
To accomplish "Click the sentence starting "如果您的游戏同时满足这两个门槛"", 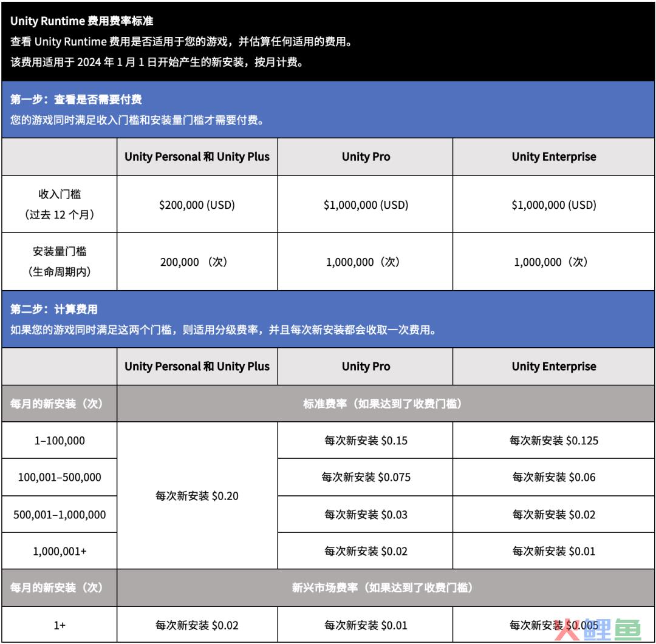I will pyautogui.click(x=224, y=330).
